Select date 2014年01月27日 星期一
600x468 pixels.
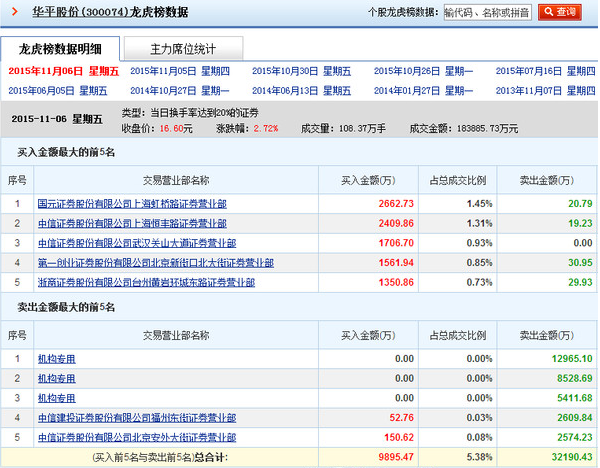(x=423, y=91)
